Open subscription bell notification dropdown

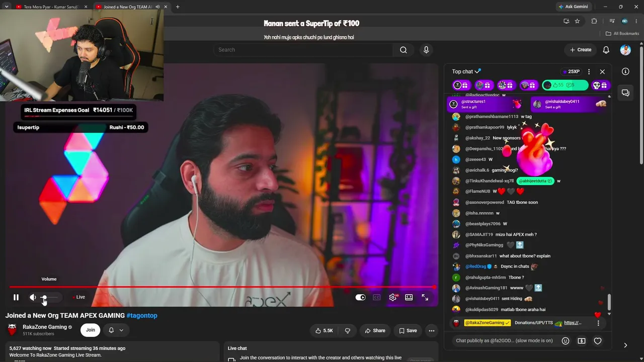pyautogui.click(x=116, y=330)
